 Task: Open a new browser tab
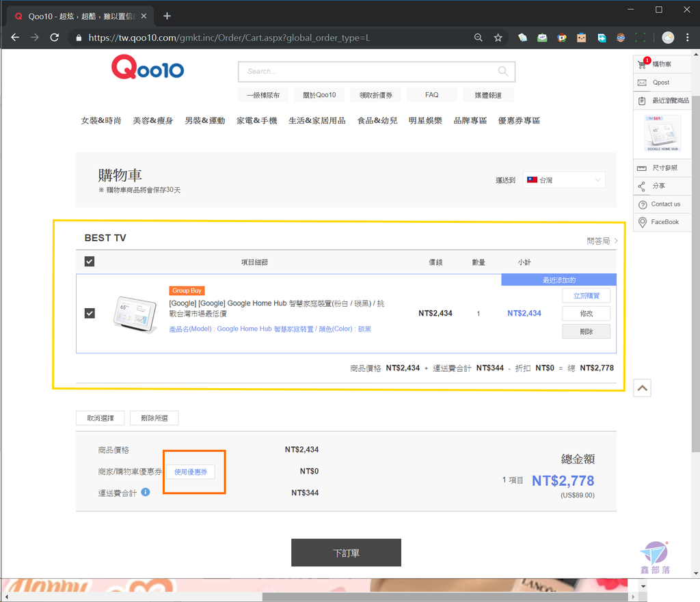[x=167, y=16]
